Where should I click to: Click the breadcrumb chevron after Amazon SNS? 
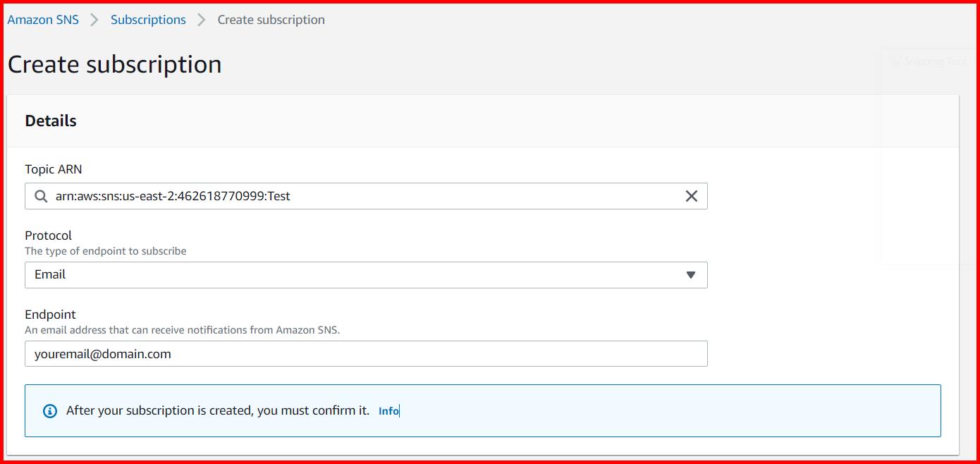[93, 20]
